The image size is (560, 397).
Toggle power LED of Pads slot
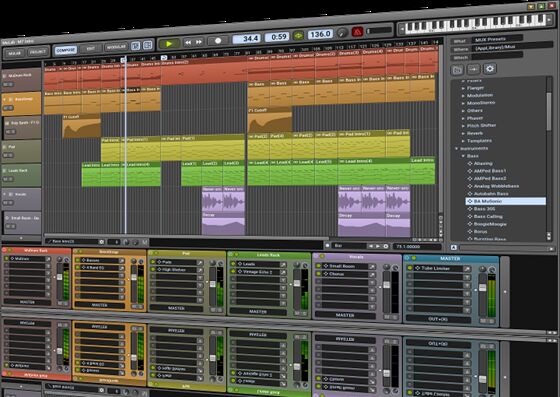(153, 262)
